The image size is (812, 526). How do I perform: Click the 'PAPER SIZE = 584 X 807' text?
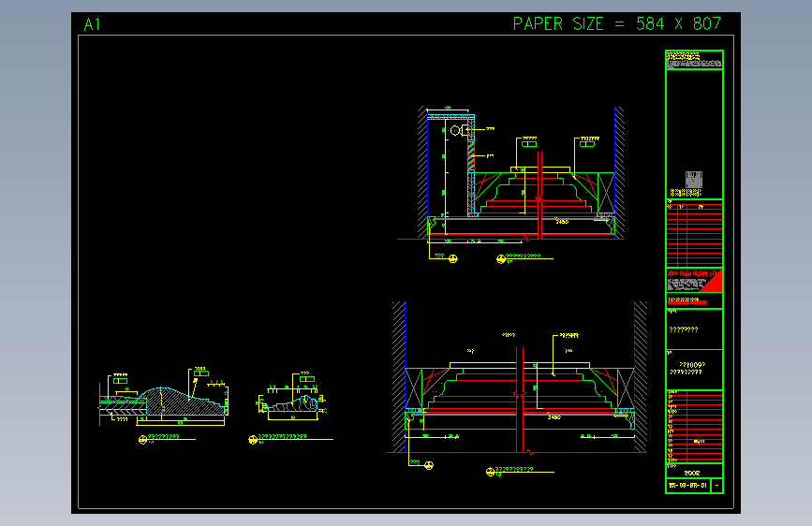pos(617,23)
